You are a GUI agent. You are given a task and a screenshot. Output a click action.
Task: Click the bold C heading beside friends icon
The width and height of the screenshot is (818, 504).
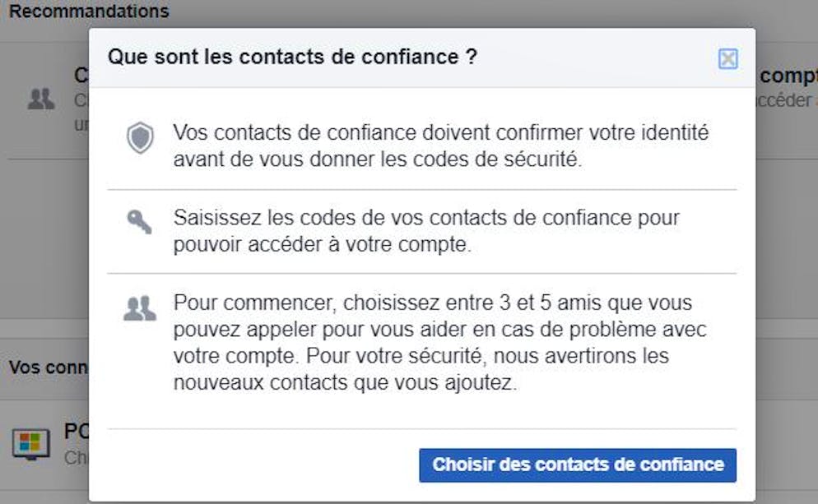pos(81,76)
